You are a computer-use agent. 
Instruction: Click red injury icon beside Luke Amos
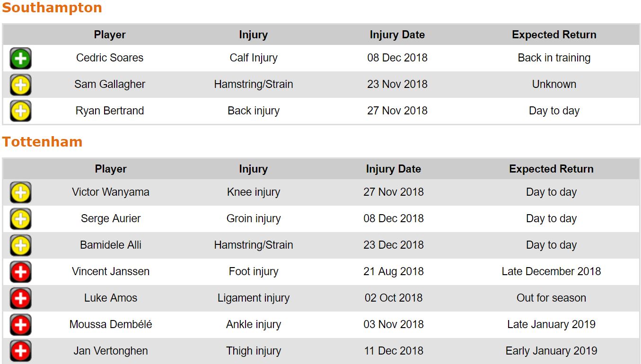pos(20,299)
